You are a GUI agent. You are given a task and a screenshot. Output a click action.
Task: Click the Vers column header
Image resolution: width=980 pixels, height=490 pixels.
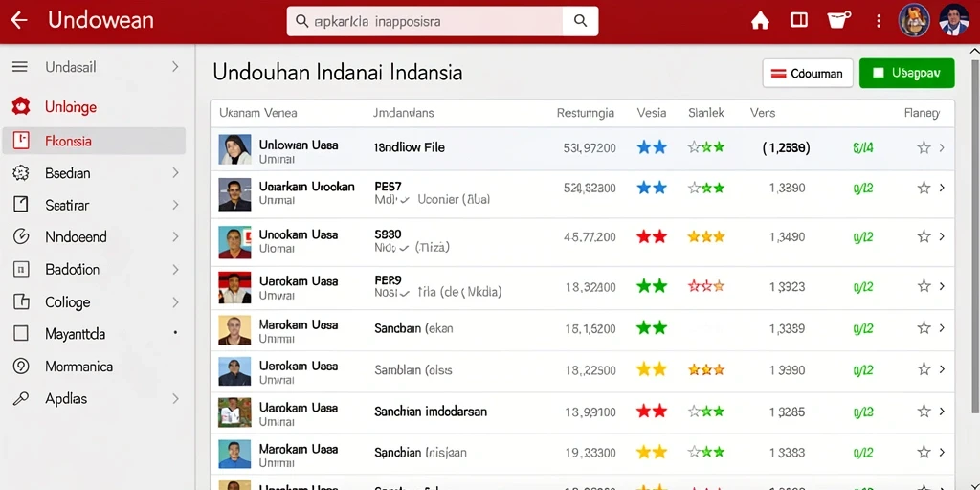pos(763,113)
